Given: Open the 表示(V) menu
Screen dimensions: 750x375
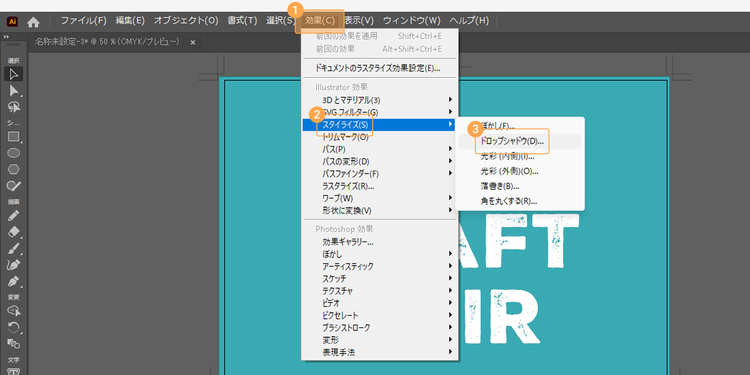Looking at the screenshot, I should click(359, 21).
